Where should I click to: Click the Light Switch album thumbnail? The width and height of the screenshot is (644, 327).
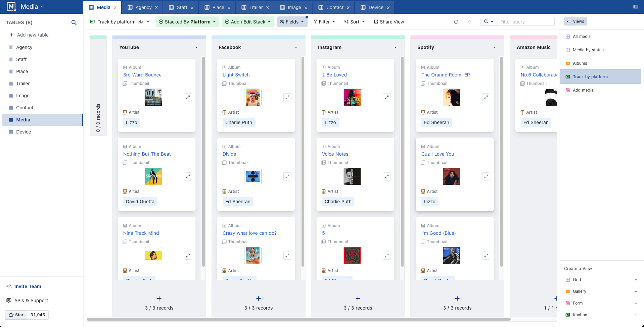253,97
